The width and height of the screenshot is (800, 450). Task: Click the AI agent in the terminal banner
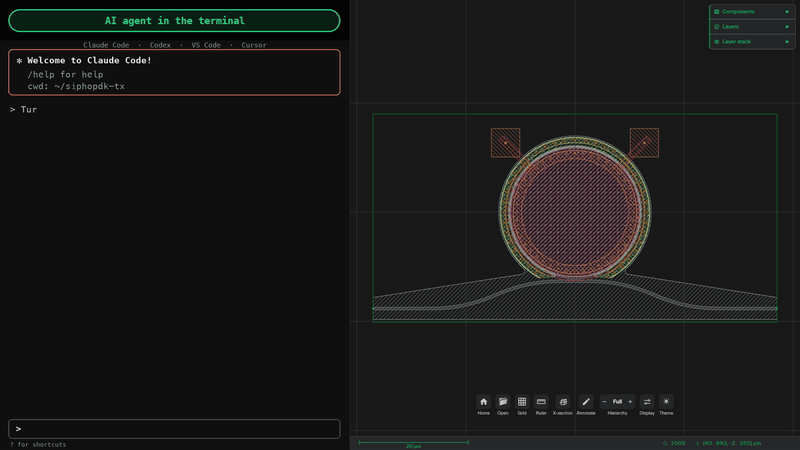(x=174, y=20)
